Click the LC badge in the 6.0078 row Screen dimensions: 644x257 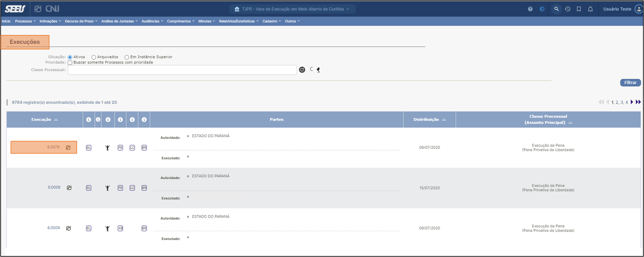coord(132,148)
